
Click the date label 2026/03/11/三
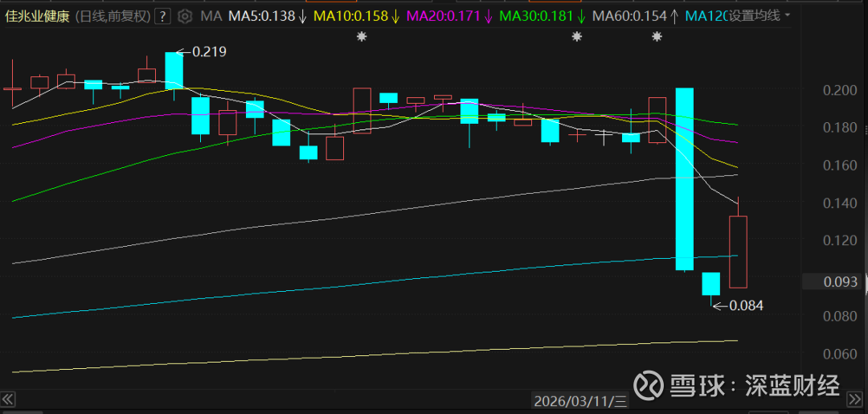(x=580, y=400)
